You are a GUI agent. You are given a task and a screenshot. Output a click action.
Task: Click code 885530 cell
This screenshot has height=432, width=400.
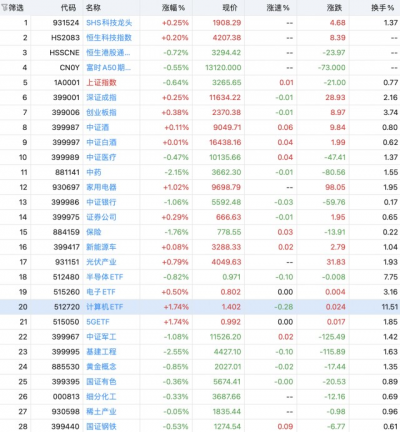[x=66, y=367]
